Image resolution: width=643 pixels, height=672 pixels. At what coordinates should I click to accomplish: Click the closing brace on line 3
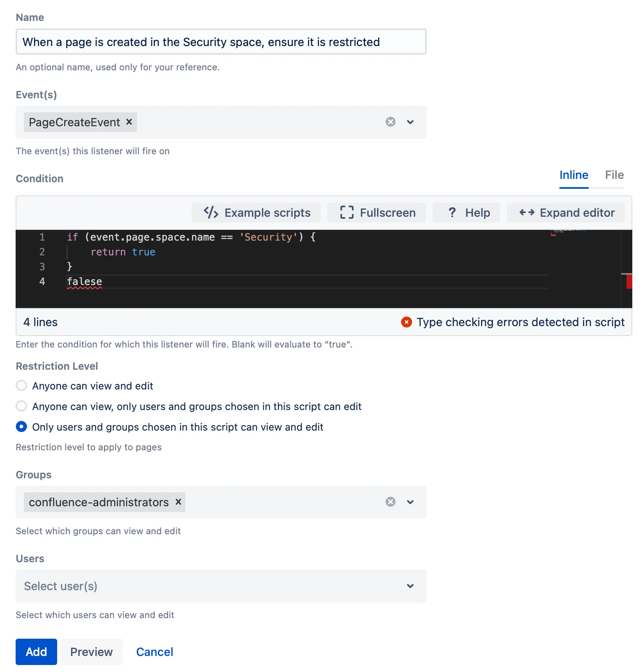[69, 267]
